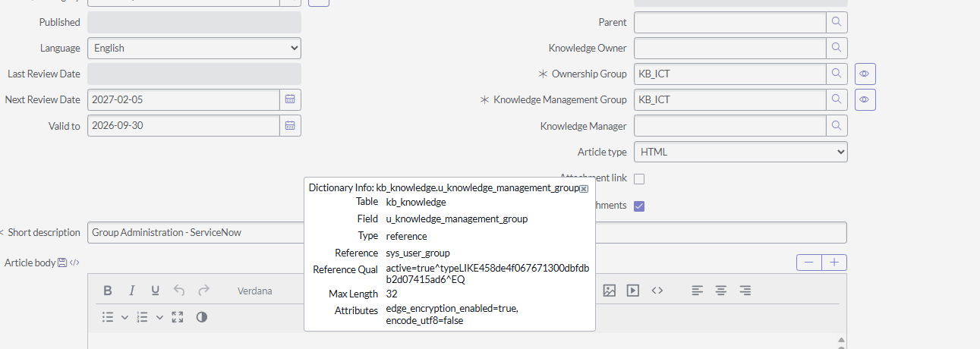Click the 'edge_encryption_enabled=true' attributes text
Viewport: 980px width, 349px height.
[x=451, y=309]
